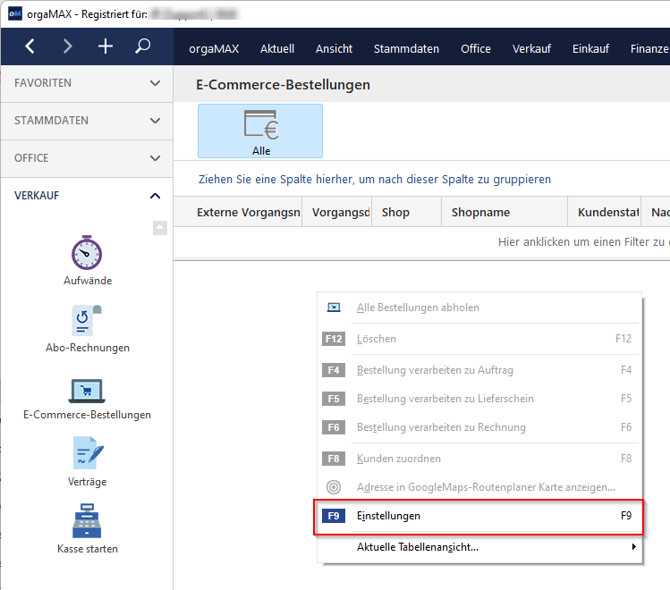670x590 pixels.
Task: Choose Adresse in GoogleMaps-Routenplaner entry
Action: (x=479, y=487)
